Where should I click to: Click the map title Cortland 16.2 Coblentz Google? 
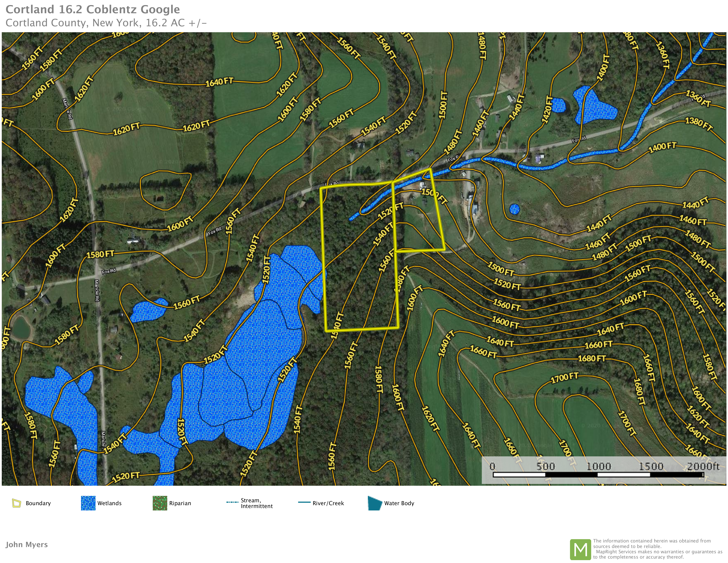[93, 9]
